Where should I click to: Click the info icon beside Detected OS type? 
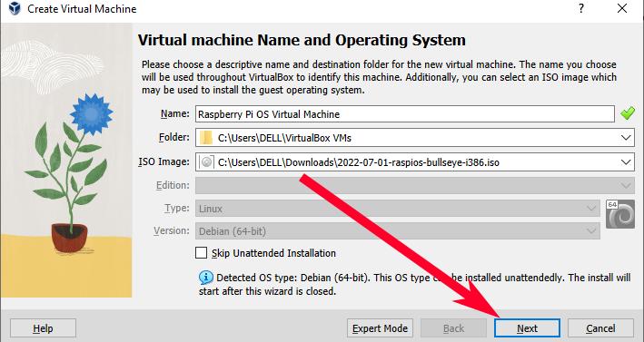[x=206, y=278]
